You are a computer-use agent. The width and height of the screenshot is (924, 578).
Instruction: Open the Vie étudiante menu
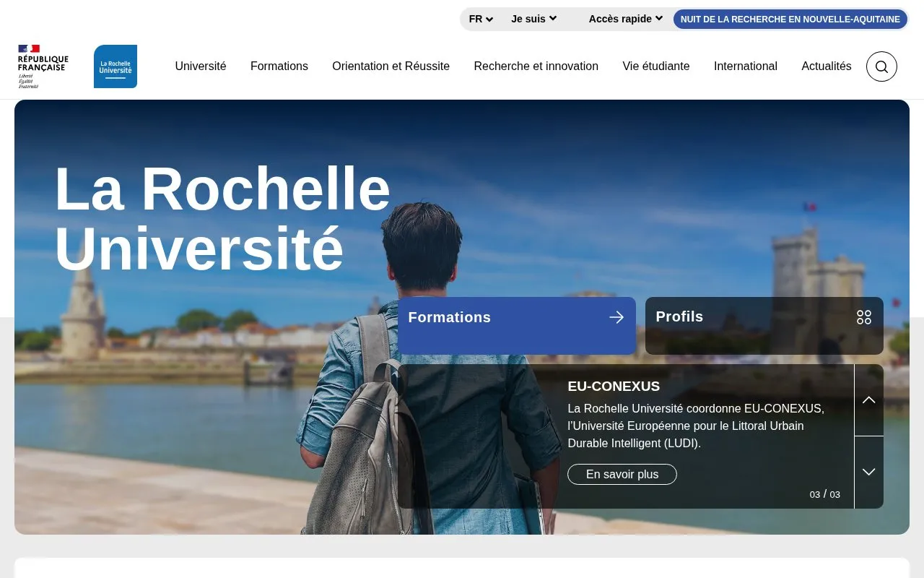[x=656, y=66]
